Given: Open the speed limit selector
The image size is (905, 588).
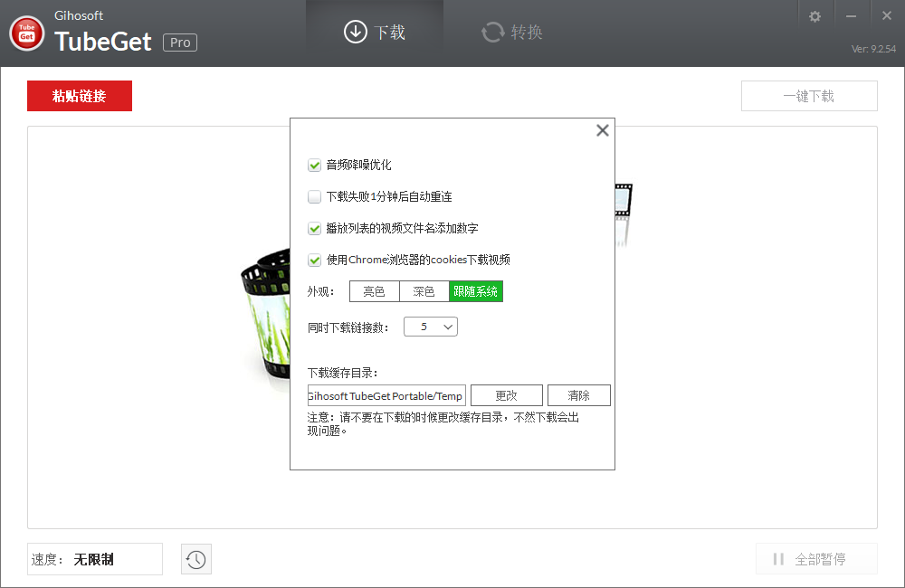Looking at the screenshot, I should [94, 559].
